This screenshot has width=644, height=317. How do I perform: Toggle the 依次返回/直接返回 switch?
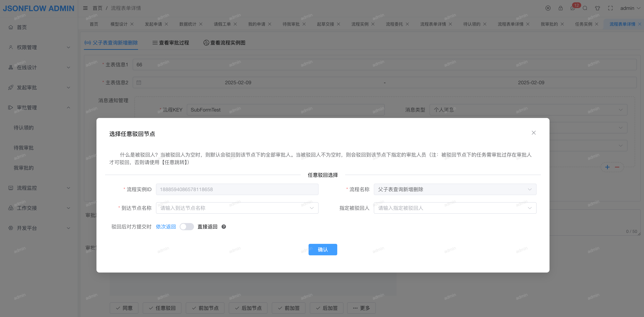tap(186, 227)
